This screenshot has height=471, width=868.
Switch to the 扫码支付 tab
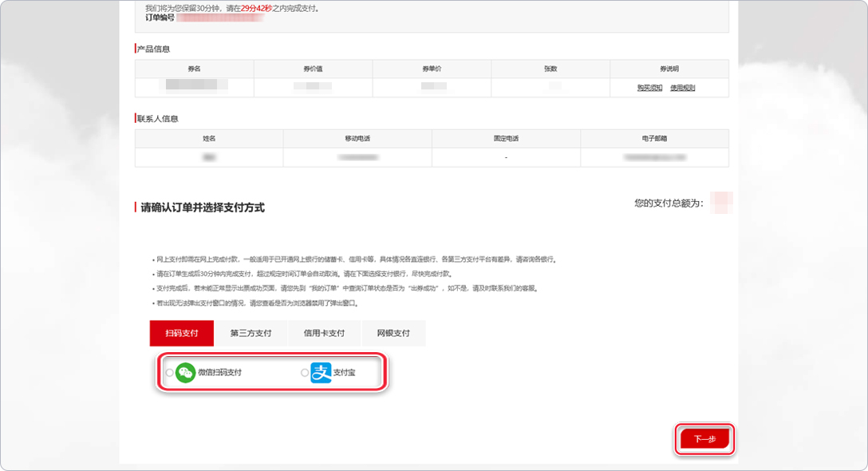pyautogui.click(x=182, y=333)
